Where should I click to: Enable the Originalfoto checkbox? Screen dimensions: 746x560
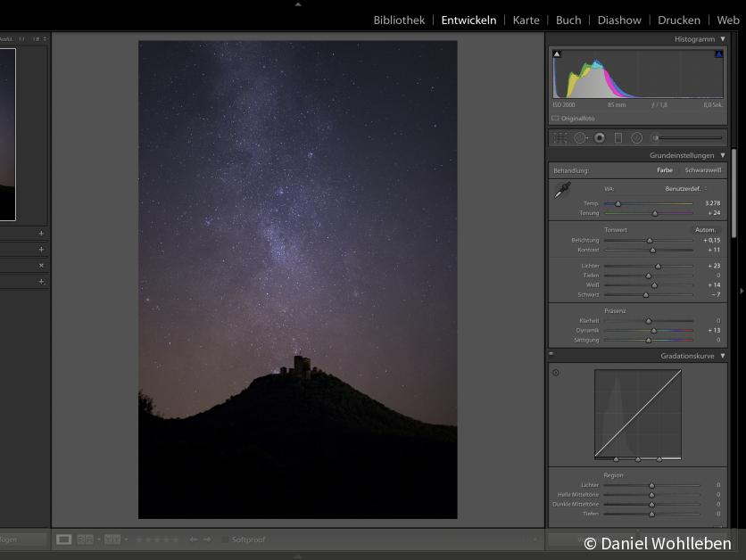tap(555, 118)
